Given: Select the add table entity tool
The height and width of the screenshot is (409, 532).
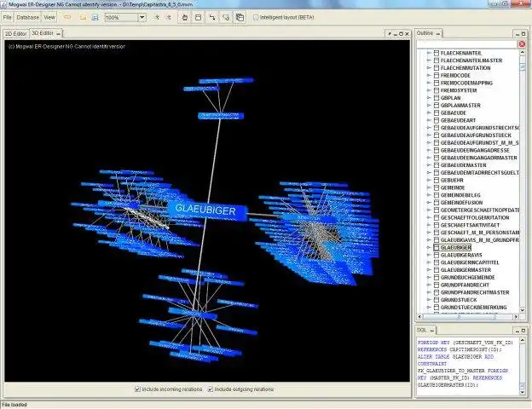Looking at the screenshot, I should tap(198, 17).
